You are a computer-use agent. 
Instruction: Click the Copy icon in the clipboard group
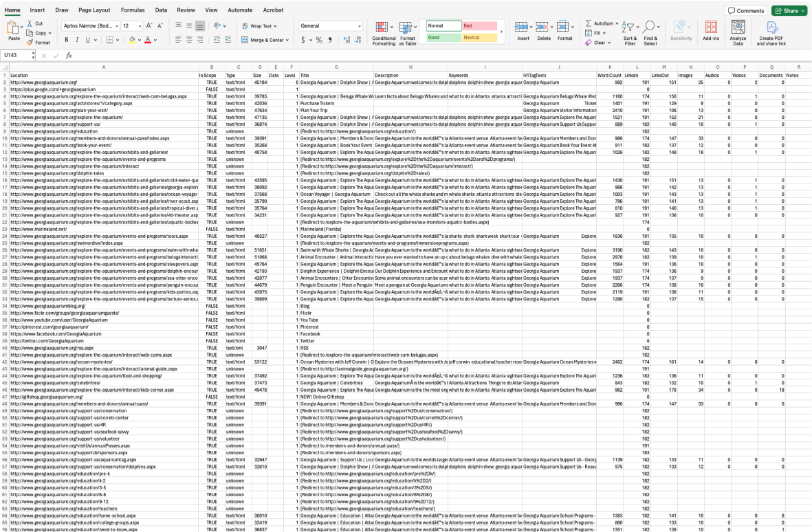click(x=30, y=32)
